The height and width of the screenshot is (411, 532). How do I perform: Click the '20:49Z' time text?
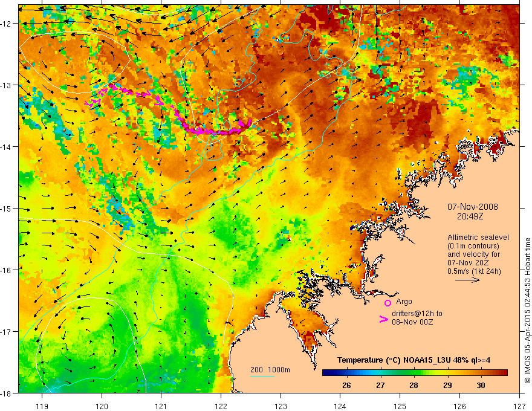coord(470,216)
